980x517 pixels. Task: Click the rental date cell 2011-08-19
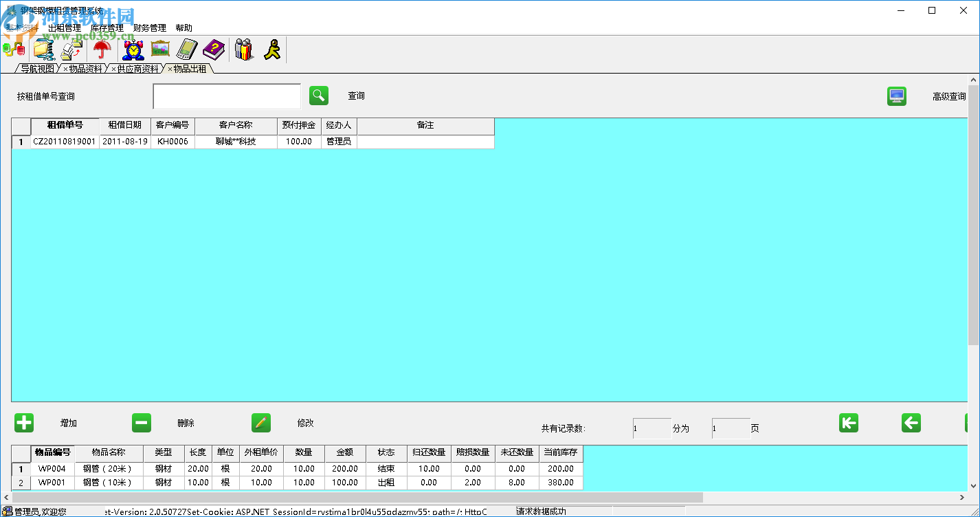(125, 142)
